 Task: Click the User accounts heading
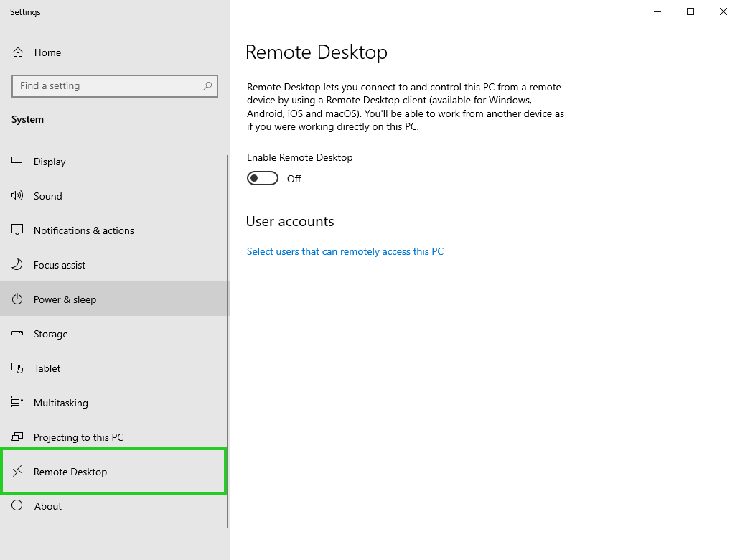pos(290,221)
